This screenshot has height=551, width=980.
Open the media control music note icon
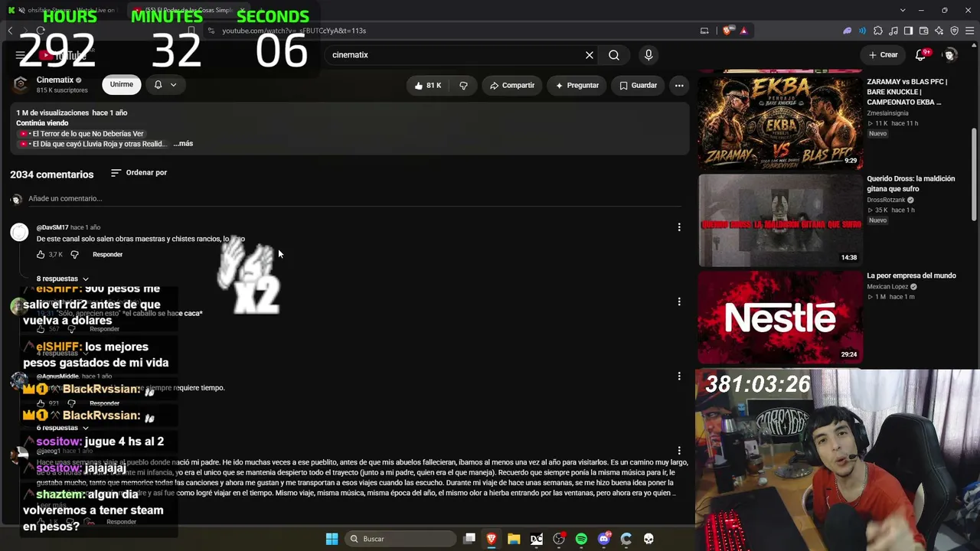(893, 31)
